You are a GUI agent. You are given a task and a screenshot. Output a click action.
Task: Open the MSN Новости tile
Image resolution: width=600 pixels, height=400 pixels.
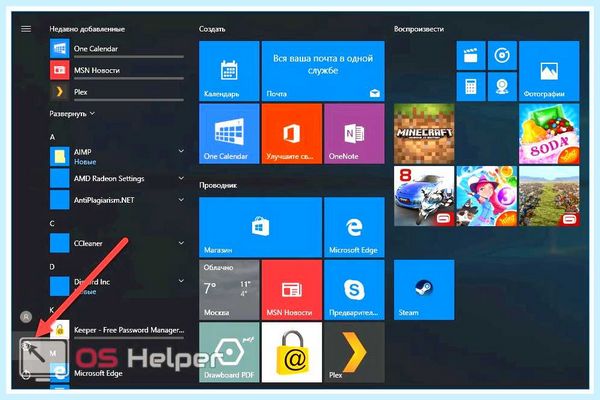point(292,290)
